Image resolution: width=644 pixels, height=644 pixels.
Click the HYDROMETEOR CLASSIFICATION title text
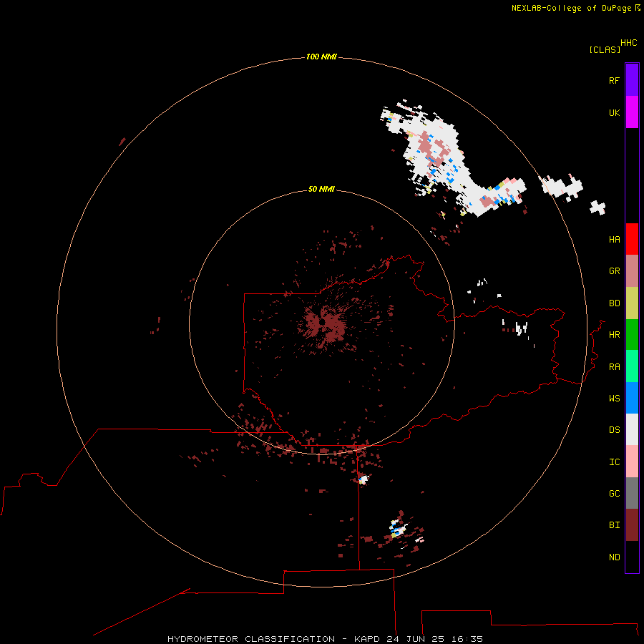251,639
